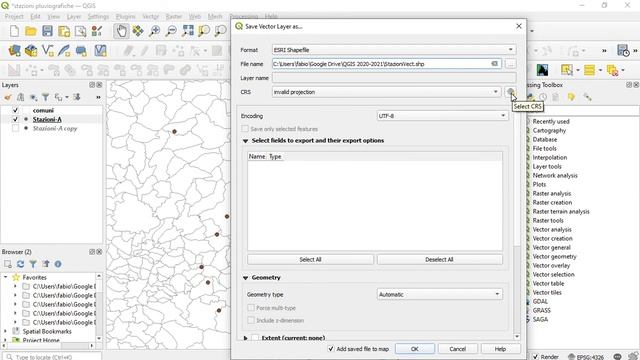Image resolution: width=640 pixels, height=360 pixels.
Task: Click Filter Browser funnel icon
Action: pyautogui.click(x=33, y=264)
